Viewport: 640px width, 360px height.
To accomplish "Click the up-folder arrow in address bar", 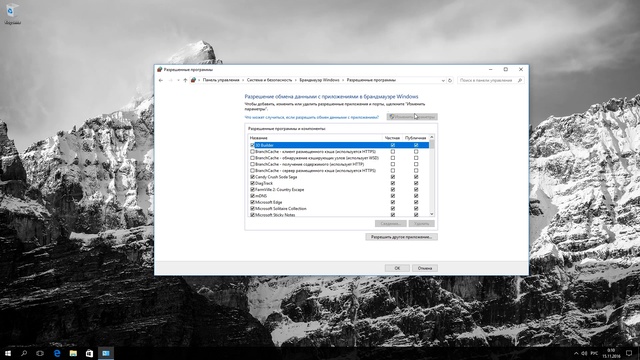I will [x=185, y=80].
